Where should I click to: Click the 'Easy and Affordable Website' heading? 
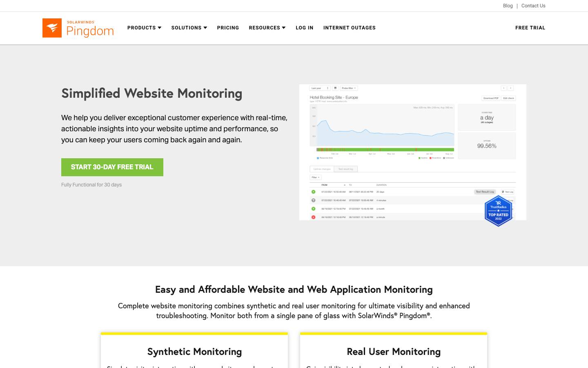294,289
